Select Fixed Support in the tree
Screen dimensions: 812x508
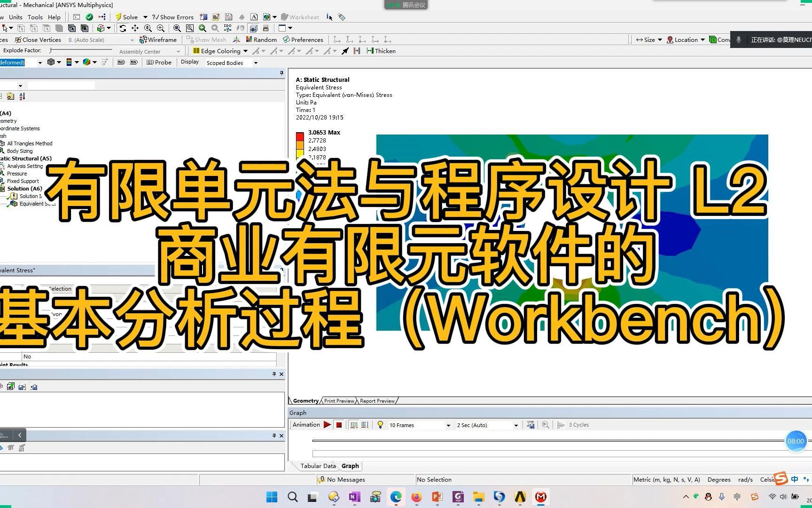pyautogui.click(x=23, y=181)
